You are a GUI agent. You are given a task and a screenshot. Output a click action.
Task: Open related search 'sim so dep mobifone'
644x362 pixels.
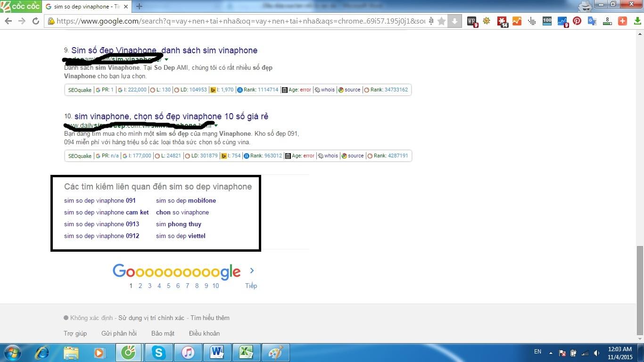click(186, 200)
